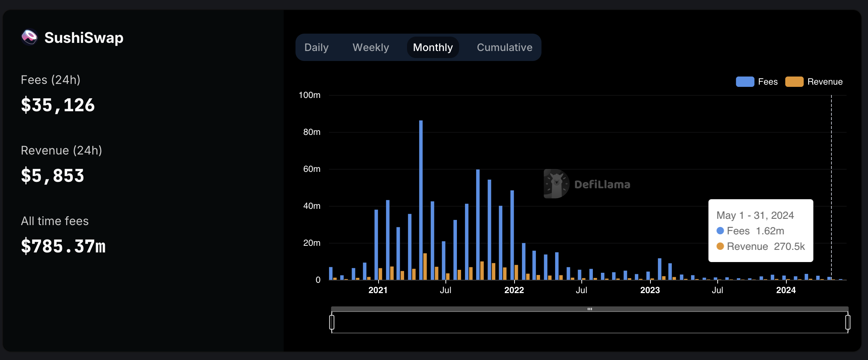This screenshot has height=360, width=868.
Task: Grab the right range slider handle
Action: (x=848, y=322)
